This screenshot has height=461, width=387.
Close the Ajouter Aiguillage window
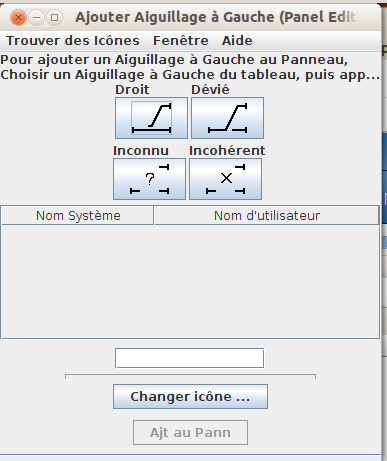18,17
